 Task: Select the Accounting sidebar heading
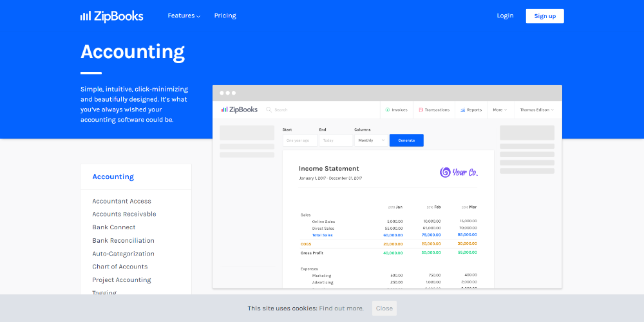coord(113,176)
